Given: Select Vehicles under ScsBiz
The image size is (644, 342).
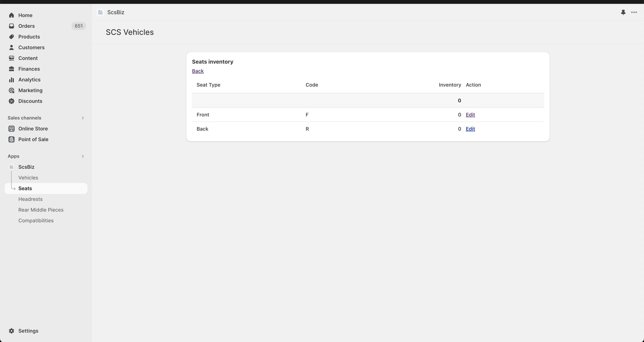Looking at the screenshot, I should point(28,178).
